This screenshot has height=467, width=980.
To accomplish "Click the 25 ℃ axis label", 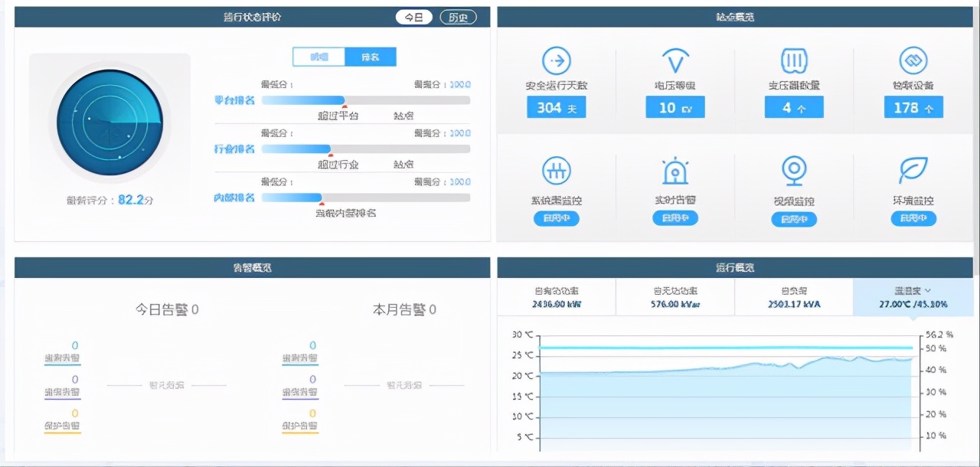I will 522,355.
